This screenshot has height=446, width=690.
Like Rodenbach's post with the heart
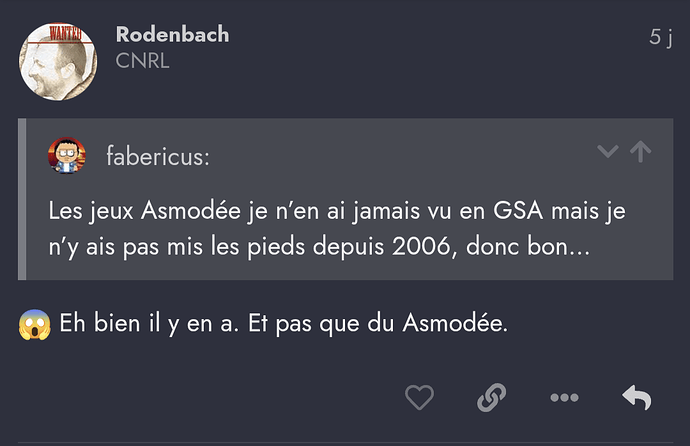point(419,398)
